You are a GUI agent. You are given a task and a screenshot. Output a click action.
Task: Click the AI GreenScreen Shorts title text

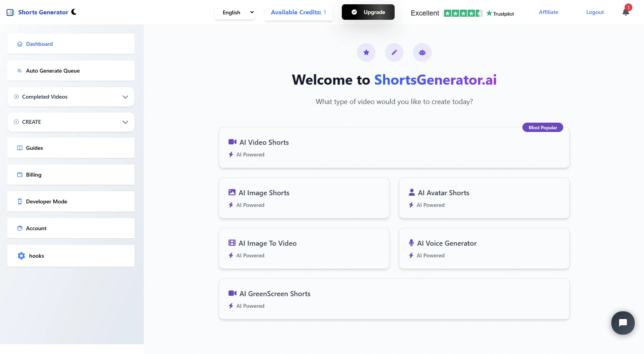[x=275, y=294]
